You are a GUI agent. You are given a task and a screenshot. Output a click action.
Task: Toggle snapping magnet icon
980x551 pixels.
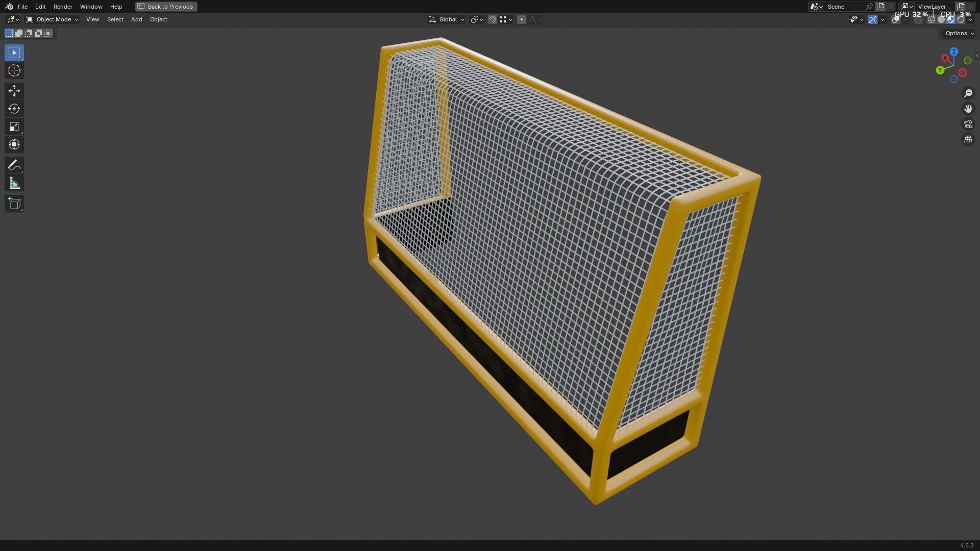click(492, 19)
